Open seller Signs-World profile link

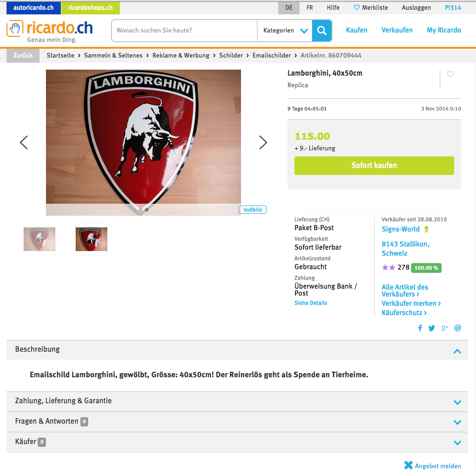(x=400, y=229)
